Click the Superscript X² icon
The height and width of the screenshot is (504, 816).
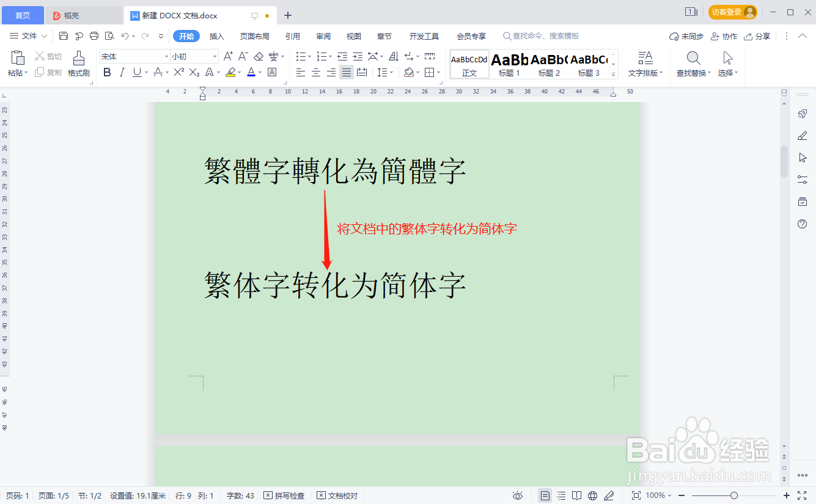coord(178,72)
